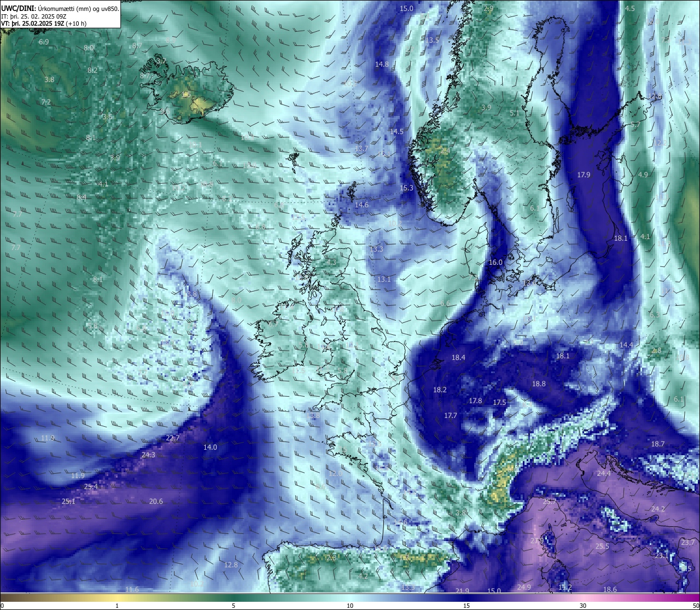Screen dimensions: 700x610
Task: Click the 25.7 value label on the map
Action: coord(549,502)
